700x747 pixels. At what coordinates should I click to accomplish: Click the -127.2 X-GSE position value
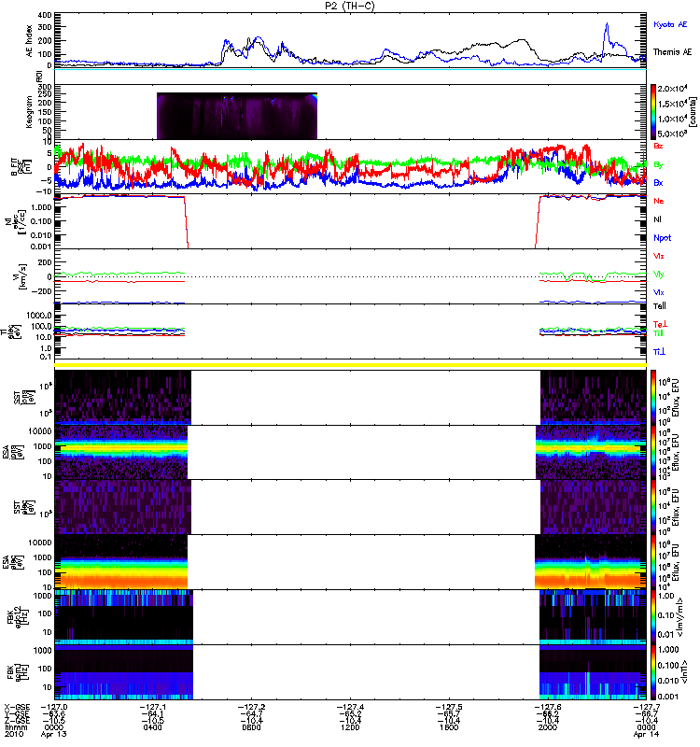coord(251,708)
